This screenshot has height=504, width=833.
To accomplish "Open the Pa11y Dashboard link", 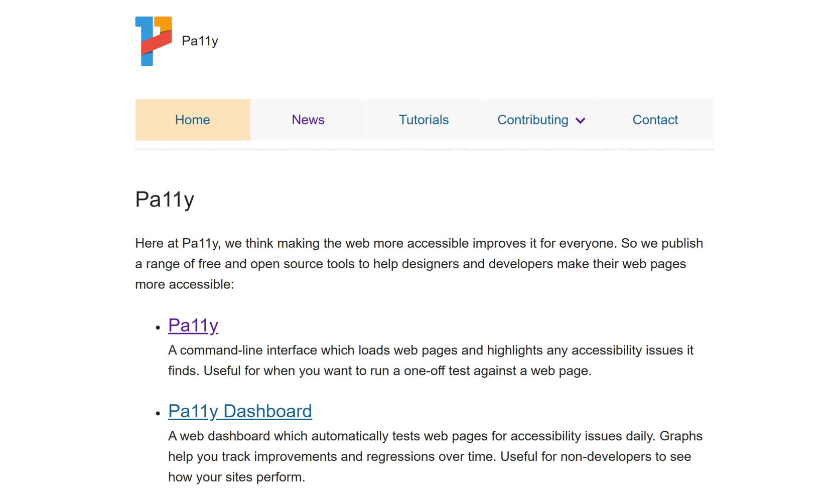I will [x=239, y=411].
